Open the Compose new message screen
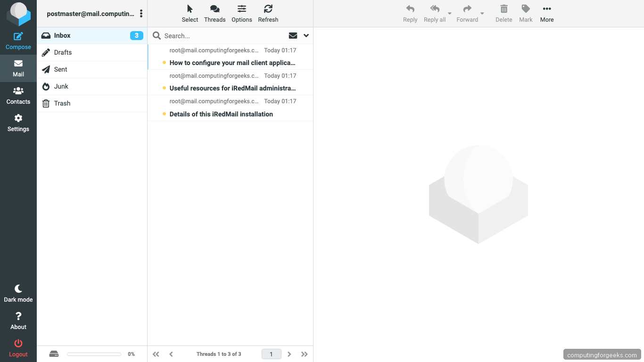The width and height of the screenshot is (644, 362). click(18, 40)
